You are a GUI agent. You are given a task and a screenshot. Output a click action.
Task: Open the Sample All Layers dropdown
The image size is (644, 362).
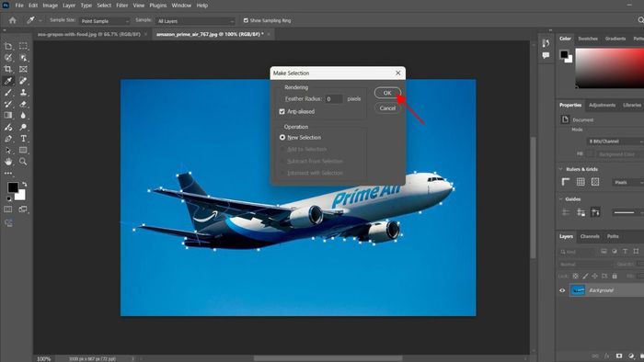pos(195,21)
